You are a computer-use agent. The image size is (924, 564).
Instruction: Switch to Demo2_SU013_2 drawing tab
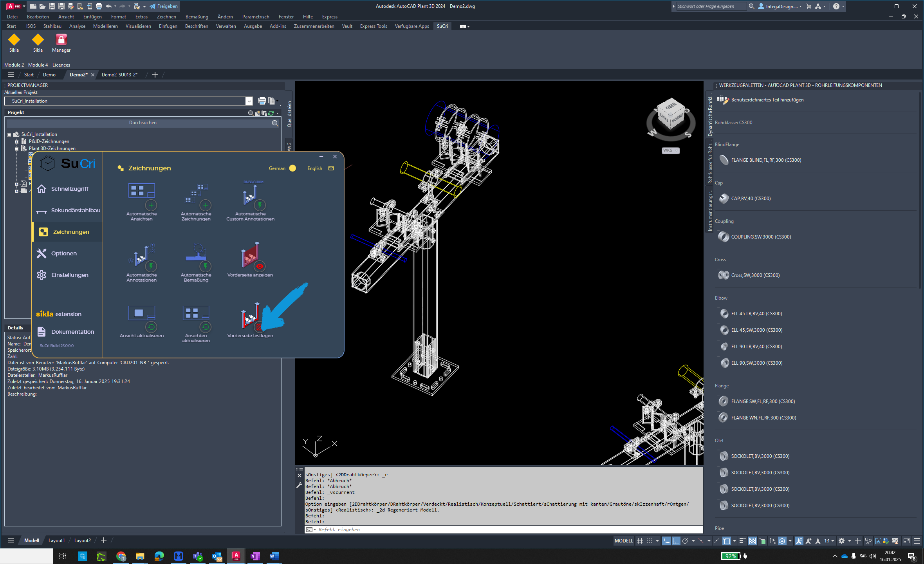point(119,75)
